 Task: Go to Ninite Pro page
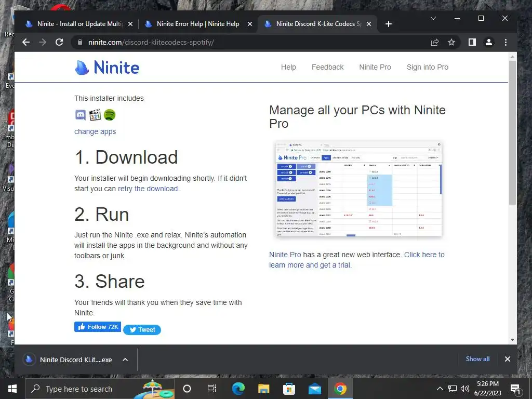[375, 67]
